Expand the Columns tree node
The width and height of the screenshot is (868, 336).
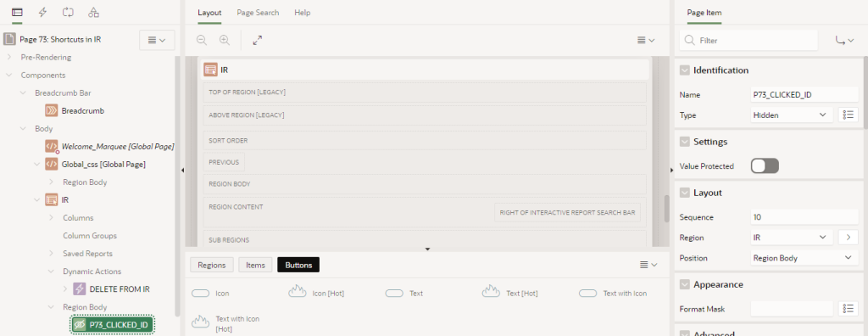click(51, 218)
